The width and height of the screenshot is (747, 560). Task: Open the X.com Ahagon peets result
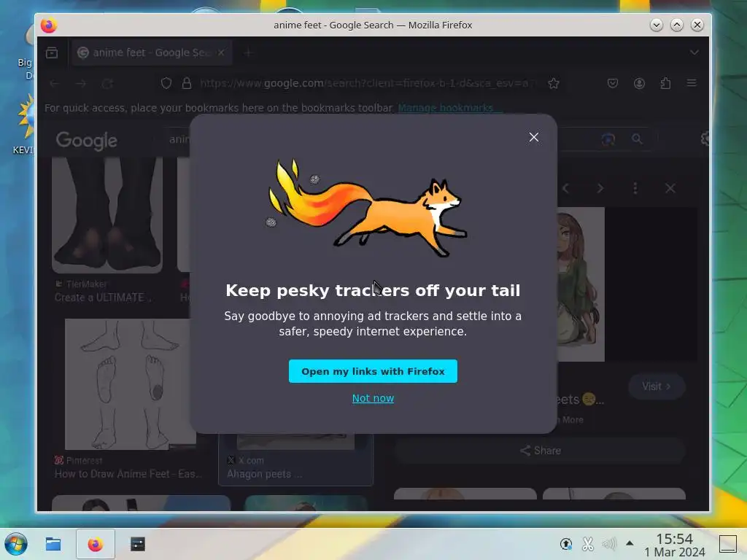point(264,474)
